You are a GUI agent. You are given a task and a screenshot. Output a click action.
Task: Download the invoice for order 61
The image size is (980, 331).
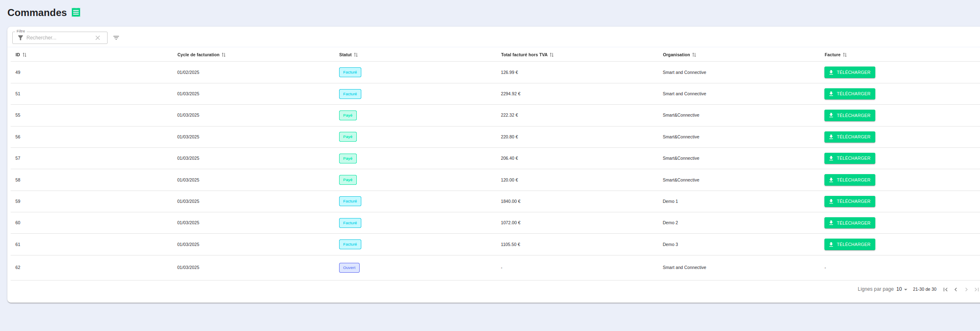(x=849, y=244)
